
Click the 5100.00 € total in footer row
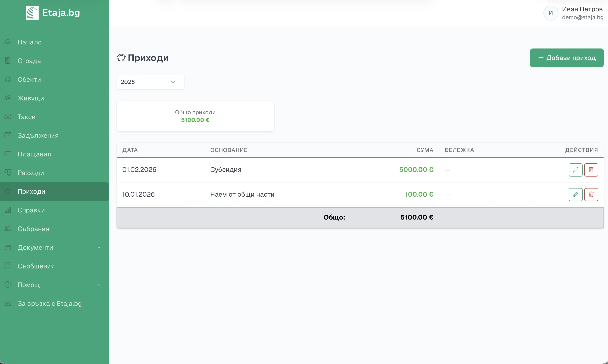click(417, 217)
